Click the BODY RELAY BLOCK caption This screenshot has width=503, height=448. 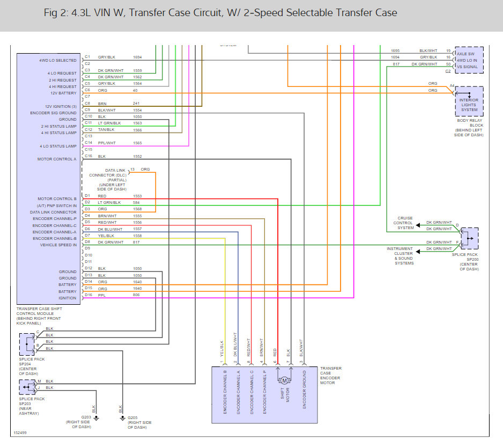469,128
